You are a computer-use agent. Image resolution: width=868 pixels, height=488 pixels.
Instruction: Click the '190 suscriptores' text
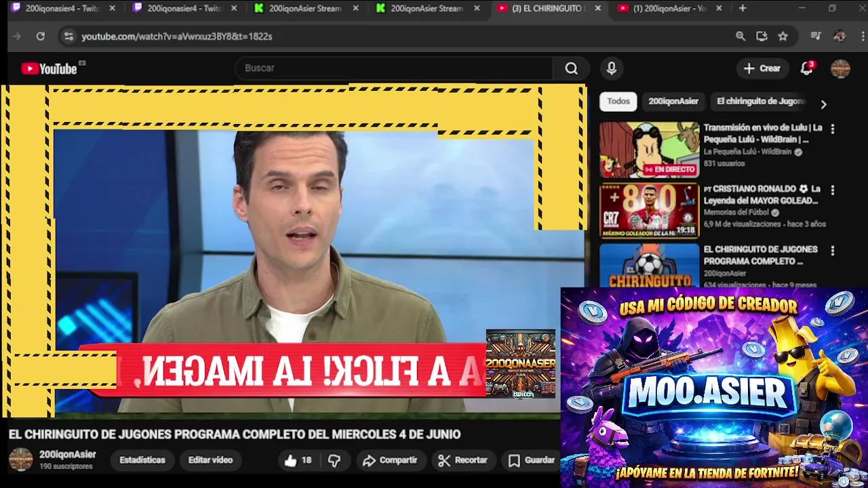coord(66,466)
